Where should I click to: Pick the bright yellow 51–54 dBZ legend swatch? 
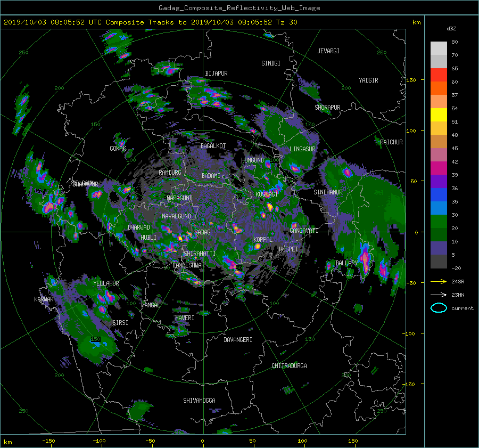point(439,115)
